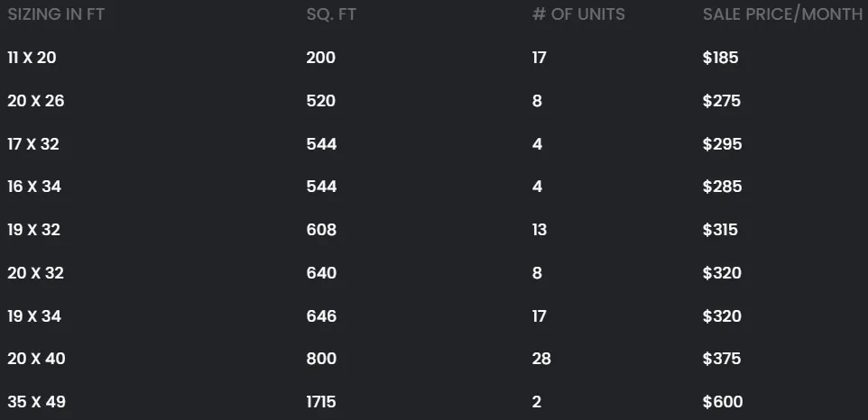Image resolution: width=868 pixels, height=420 pixels.
Task: Select the 17 X 32 sizing cell
Action: click(x=33, y=143)
